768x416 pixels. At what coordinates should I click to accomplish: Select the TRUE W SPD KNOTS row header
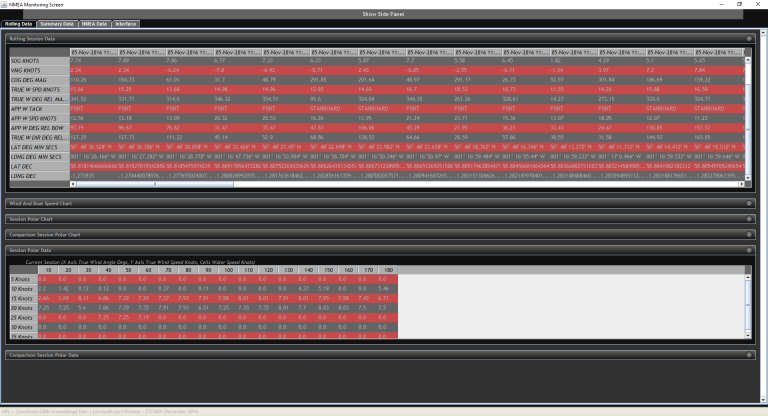40,90
